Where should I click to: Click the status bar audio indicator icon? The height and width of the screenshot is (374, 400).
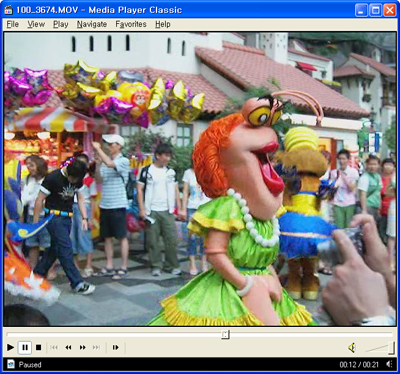[x=389, y=364]
